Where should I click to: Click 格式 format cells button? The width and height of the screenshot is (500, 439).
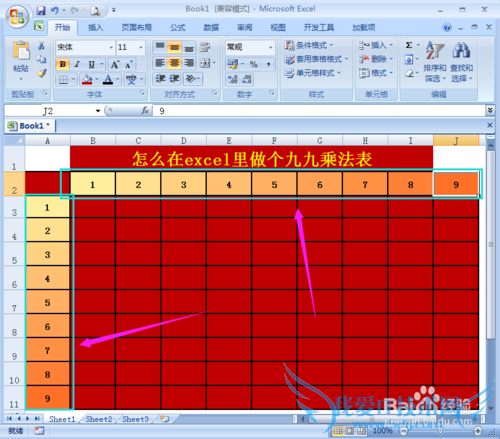pyautogui.click(x=377, y=73)
